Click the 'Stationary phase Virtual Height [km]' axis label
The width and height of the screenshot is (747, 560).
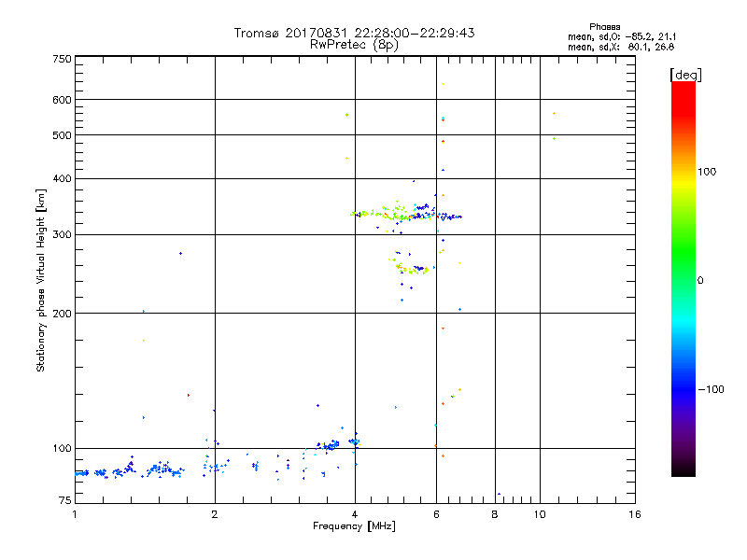click(x=40, y=281)
